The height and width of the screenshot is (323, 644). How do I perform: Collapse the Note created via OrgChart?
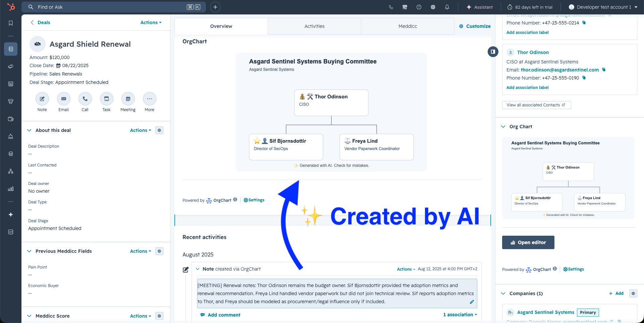(x=198, y=269)
